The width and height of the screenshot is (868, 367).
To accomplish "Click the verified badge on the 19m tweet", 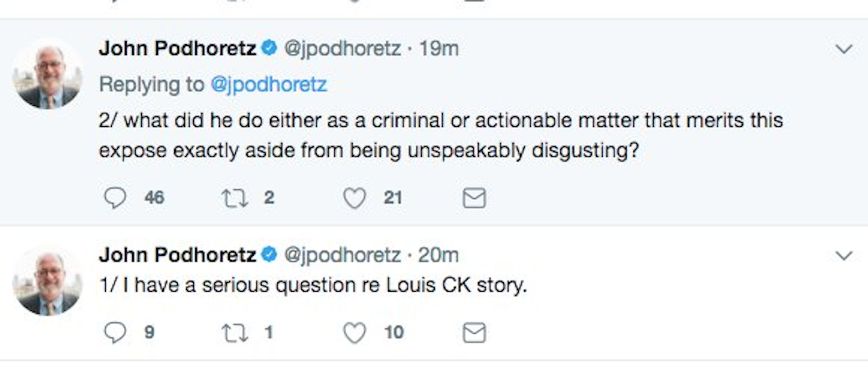I will [269, 49].
